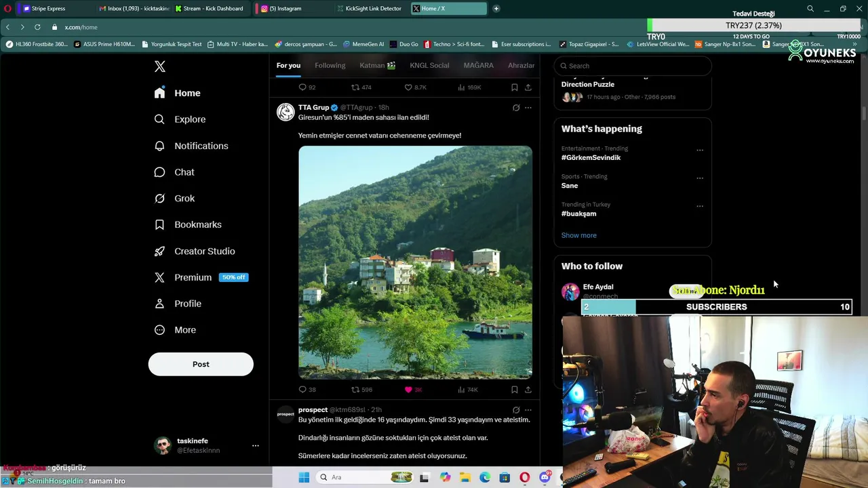868x488 pixels.
Task: Open Chat from the sidebar
Action: pos(174,172)
